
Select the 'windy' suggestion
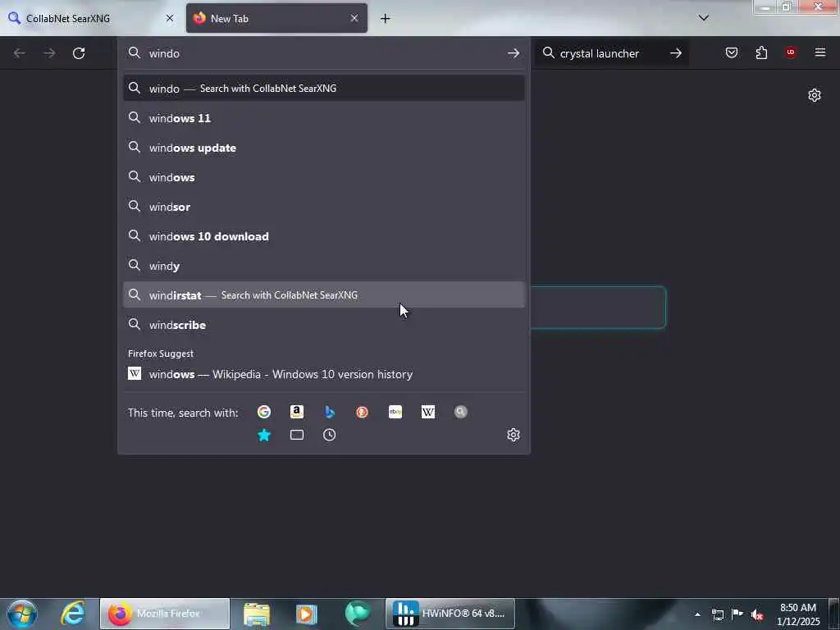pyautogui.click(x=323, y=266)
